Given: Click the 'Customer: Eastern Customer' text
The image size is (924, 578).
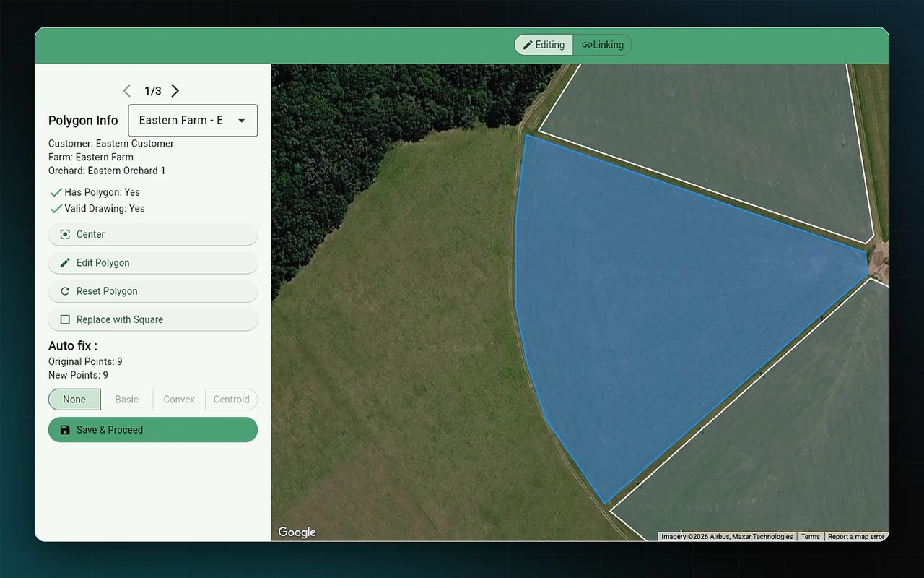Looking at the screenshot, I should (111, 144).
